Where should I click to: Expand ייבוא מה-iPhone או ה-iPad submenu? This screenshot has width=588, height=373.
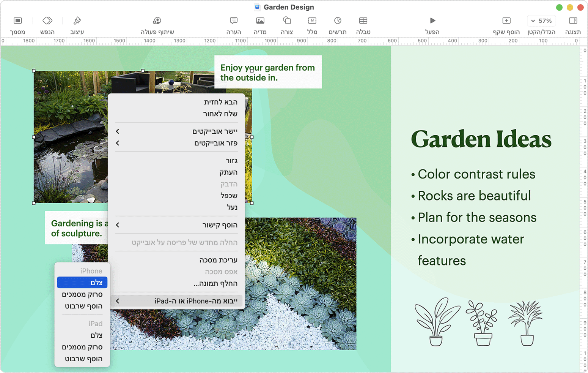pyautogui.click(x=176, y=301)
